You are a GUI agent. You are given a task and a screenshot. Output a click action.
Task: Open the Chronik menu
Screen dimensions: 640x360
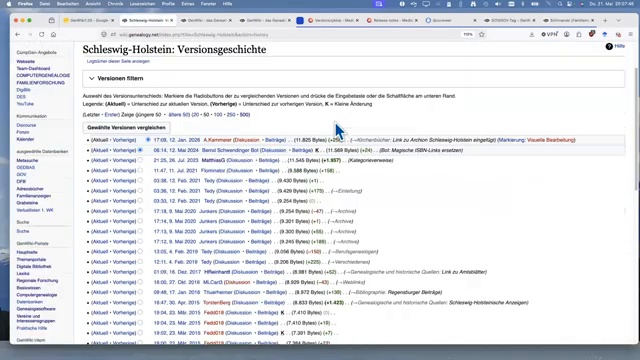[115, 4]
